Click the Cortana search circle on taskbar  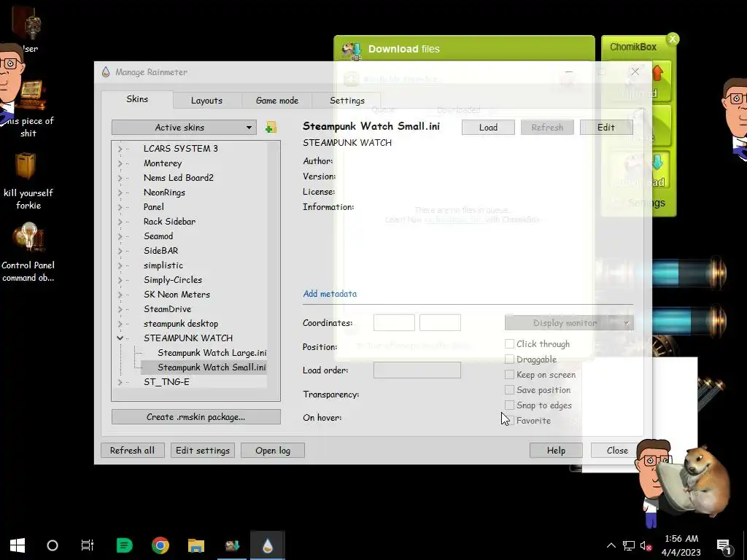pos(53,545)
